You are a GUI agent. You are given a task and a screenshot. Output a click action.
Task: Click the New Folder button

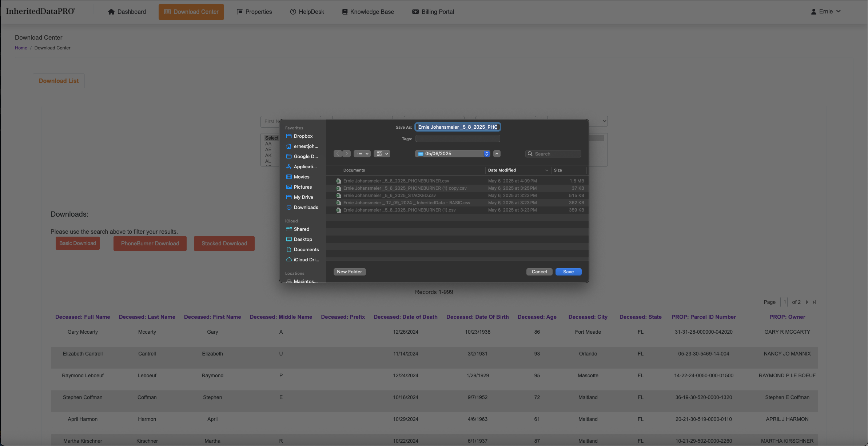click(349, 272)
